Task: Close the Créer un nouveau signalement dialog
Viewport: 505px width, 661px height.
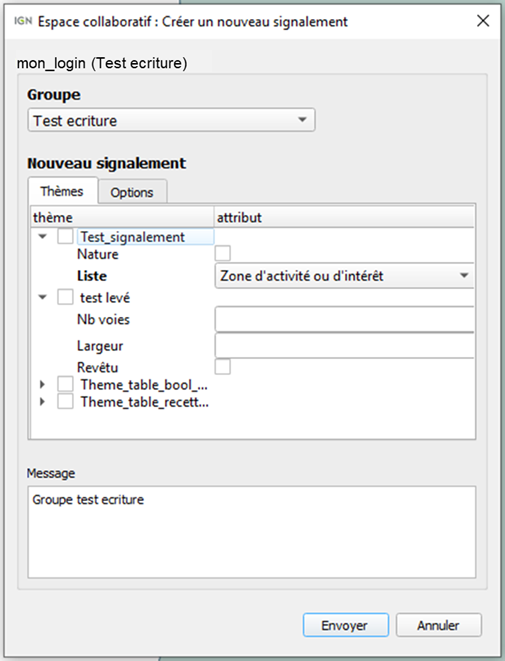Action: tap(483, 21)
